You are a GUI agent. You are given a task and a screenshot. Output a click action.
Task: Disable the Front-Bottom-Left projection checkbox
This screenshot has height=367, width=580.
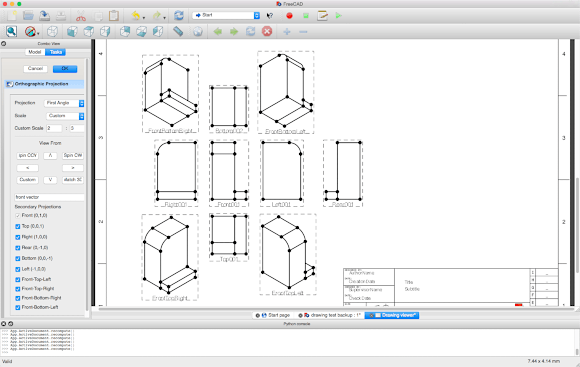coord(17,307)
